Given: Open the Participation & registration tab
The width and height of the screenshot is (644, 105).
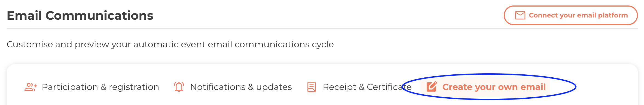Looking at the screenshot, I should point(92,87).
